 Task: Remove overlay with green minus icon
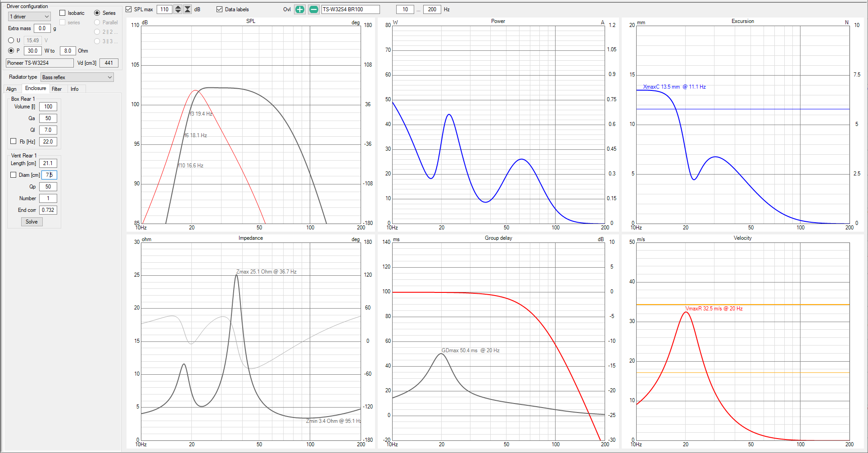coord(314,9)
